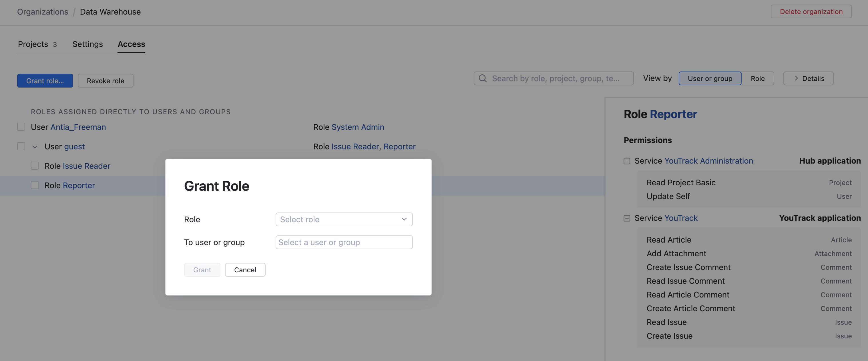Click the Revoke role button

coord(105,81)
